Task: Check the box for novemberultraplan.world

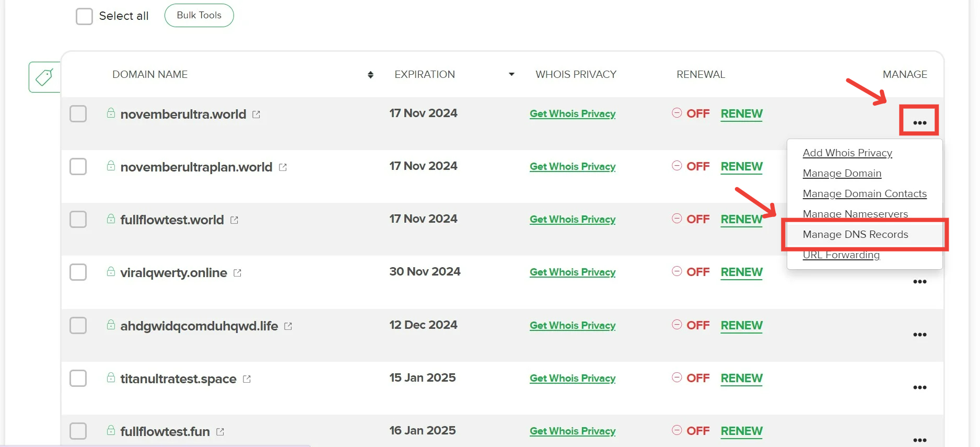Action: tap(78, 167)
